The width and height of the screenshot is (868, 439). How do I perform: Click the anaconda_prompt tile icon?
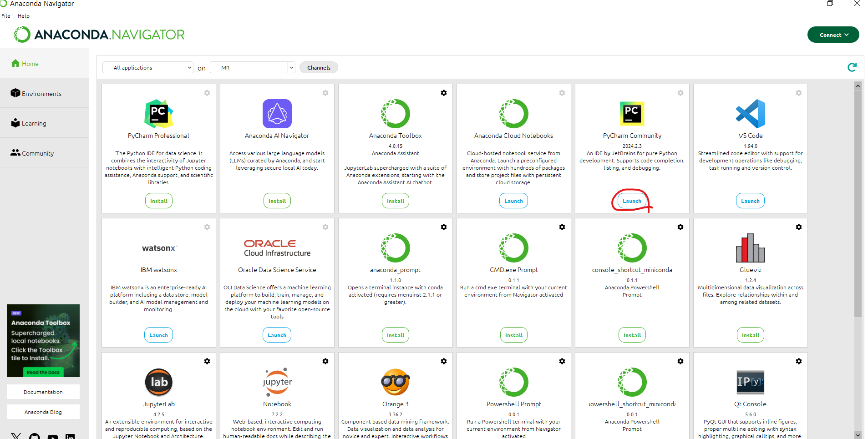(395, 248)
